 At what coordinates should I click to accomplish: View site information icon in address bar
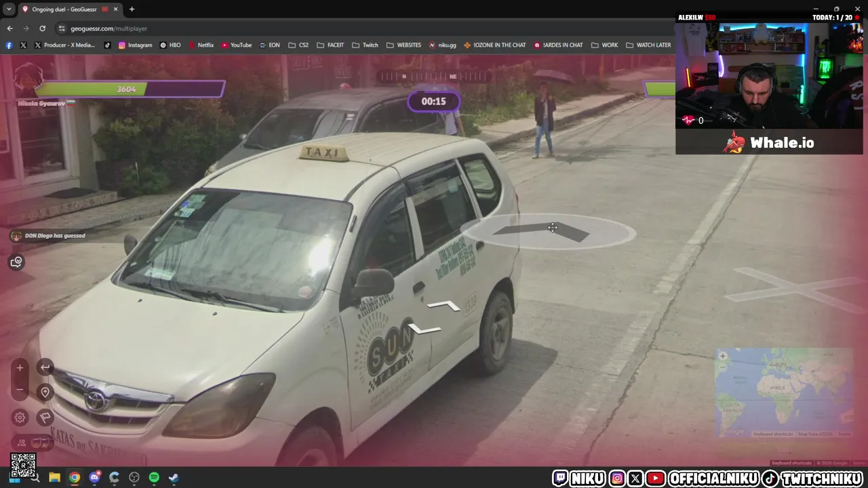(62, 28)
